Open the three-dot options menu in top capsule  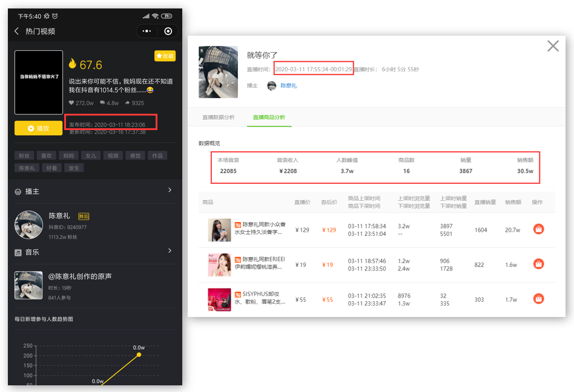tap(147, 30)
